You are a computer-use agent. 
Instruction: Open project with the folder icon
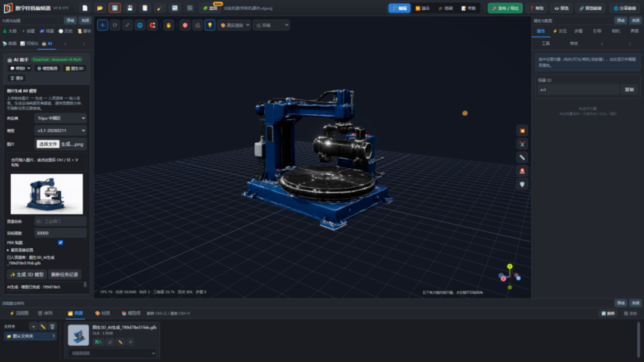pyautogui.click(x=100, y=8)
